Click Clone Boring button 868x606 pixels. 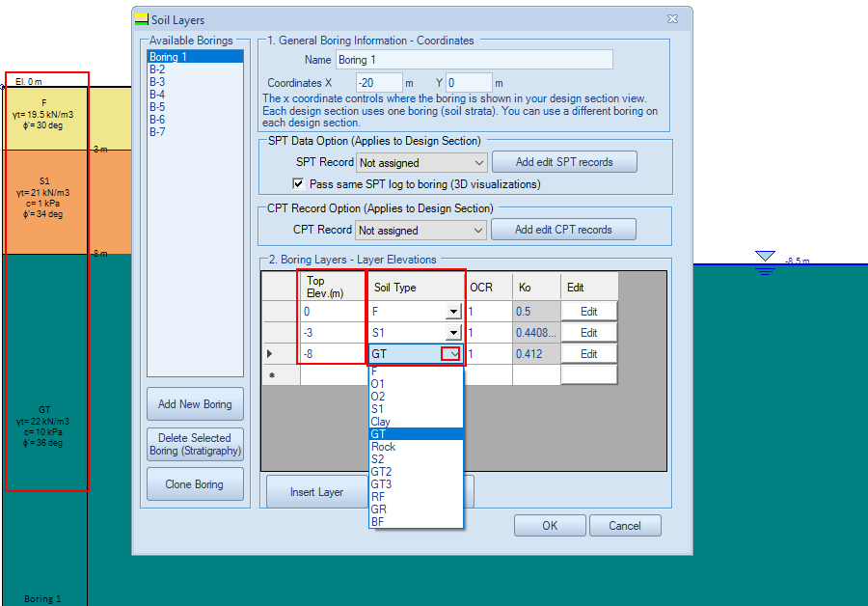[195, 484]
